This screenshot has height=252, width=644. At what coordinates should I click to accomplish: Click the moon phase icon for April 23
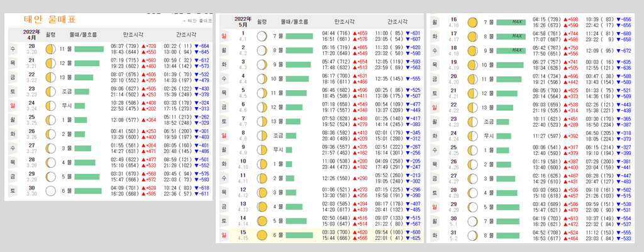tap(50, 92)
